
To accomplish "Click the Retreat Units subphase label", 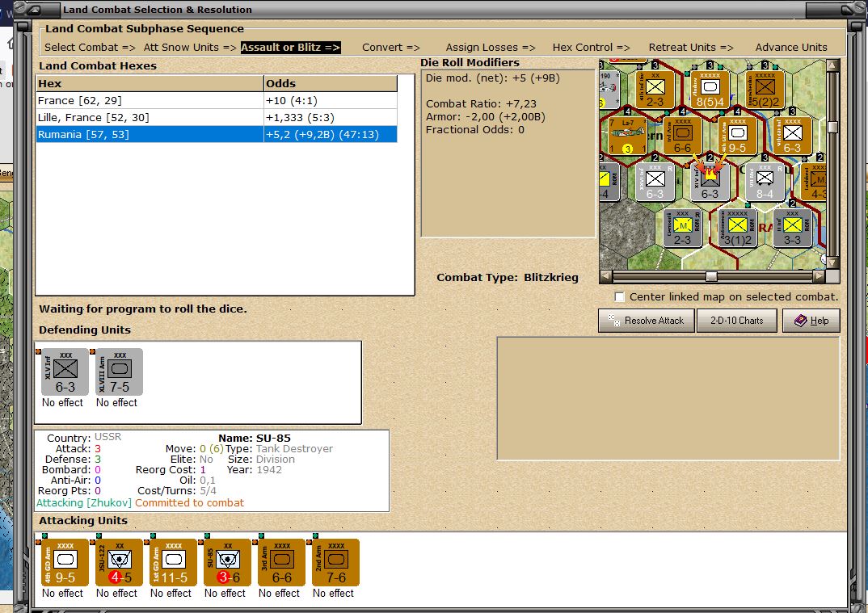I will [x=691, y=48].
